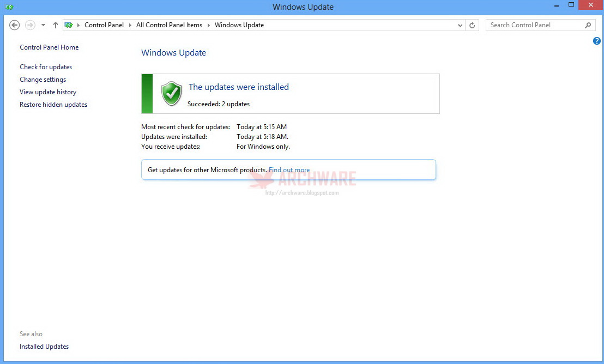Expand chevron after All Control Panel Items
This screenshot has height=364, width=604.
(x=209, y=25)
